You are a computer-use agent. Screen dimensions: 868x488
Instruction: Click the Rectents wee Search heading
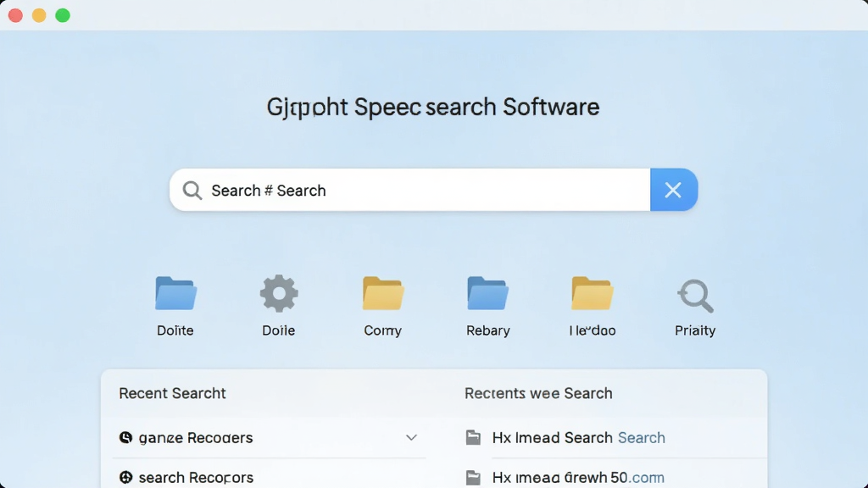pos(538,393)
